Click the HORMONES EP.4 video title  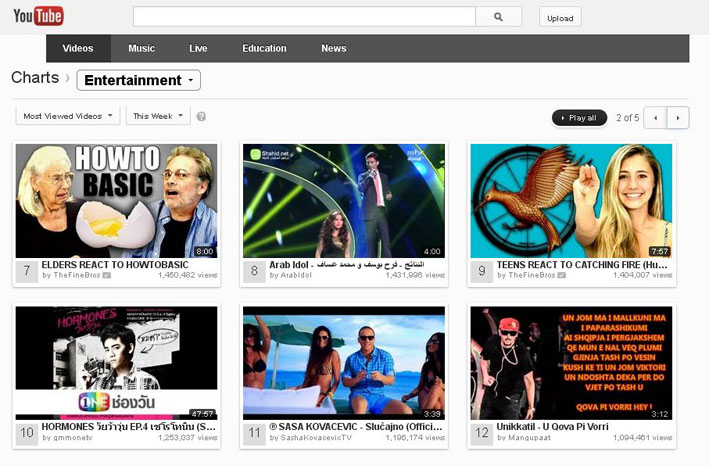click(129, 427)
